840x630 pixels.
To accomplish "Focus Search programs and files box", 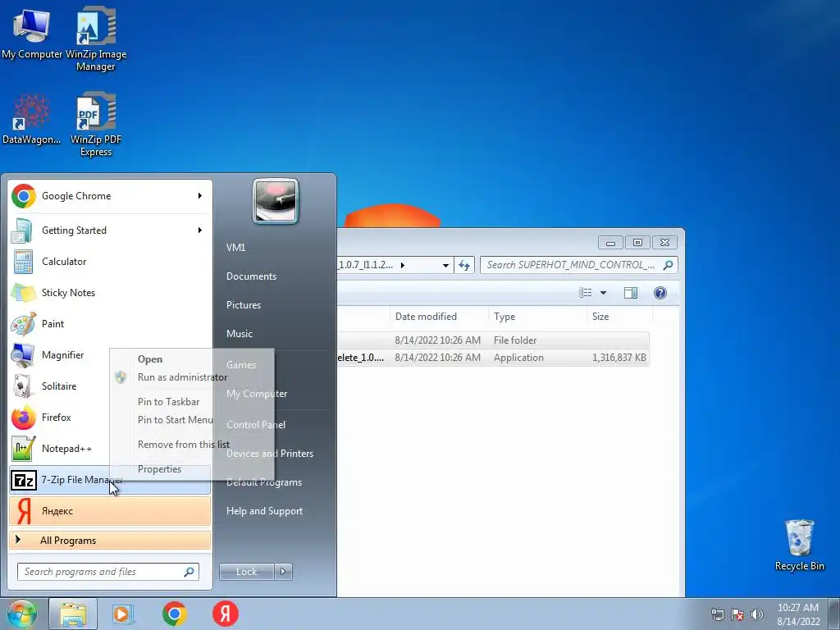I will pos(108,572).
